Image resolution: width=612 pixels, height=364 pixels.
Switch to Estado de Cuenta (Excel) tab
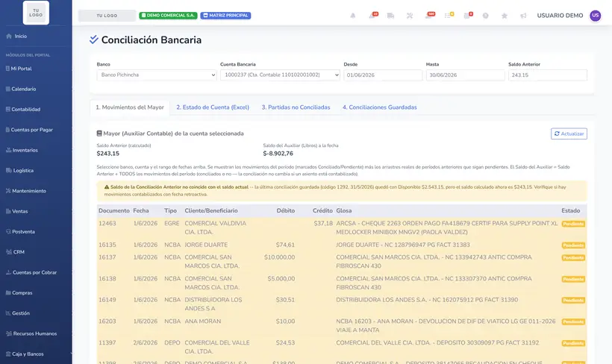(213, 107)
